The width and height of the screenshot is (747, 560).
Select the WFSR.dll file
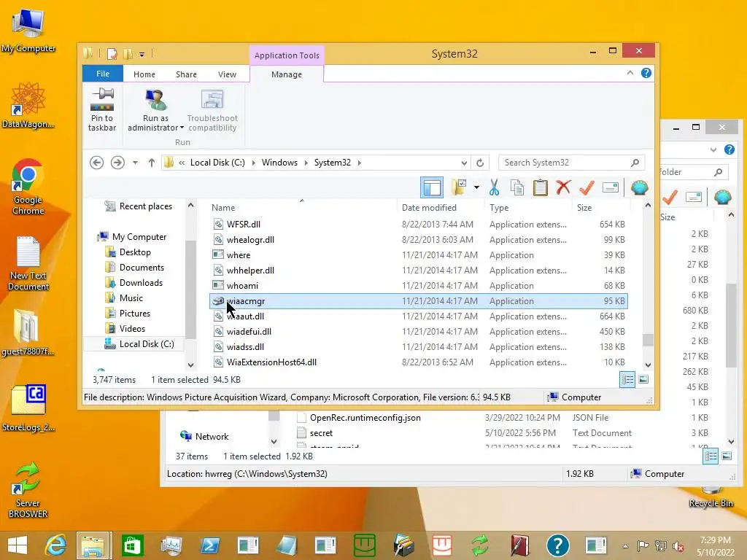[418, 225]
